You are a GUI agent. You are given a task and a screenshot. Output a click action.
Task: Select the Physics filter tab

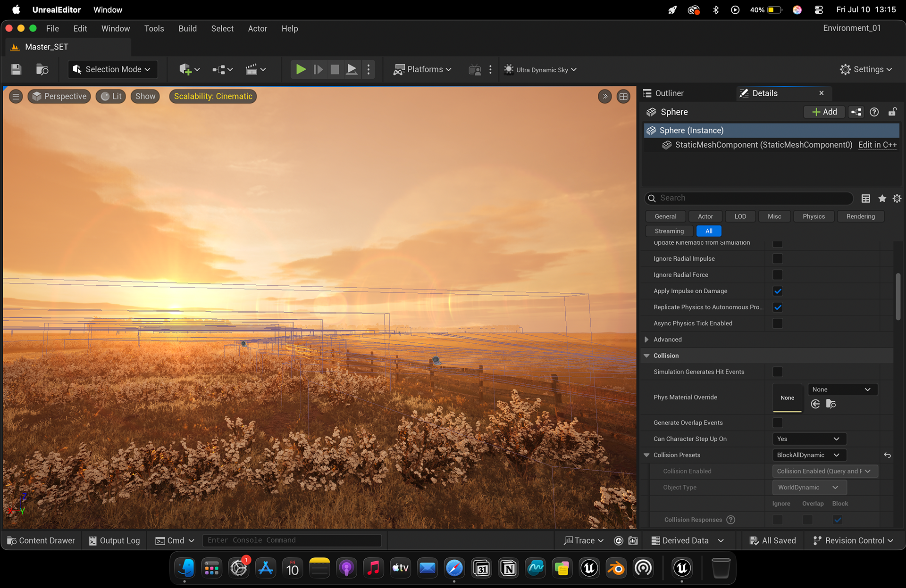coord(814,216)
